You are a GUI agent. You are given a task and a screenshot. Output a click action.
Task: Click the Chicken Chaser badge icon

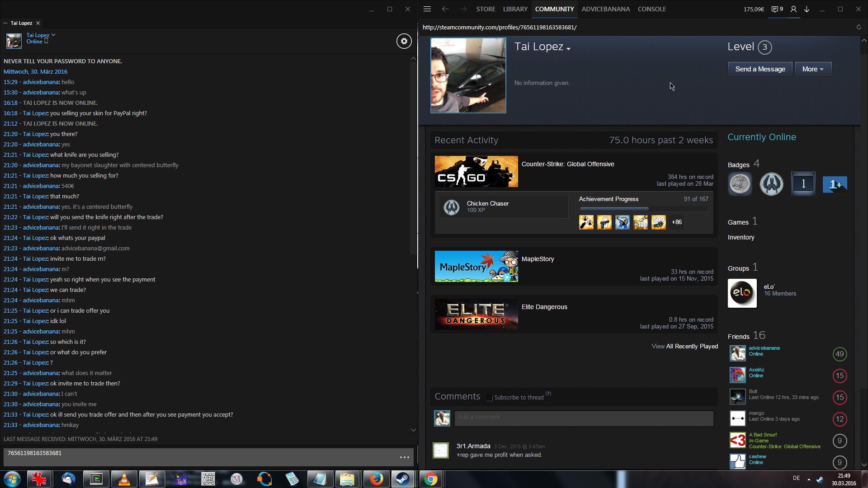[451, 207]
